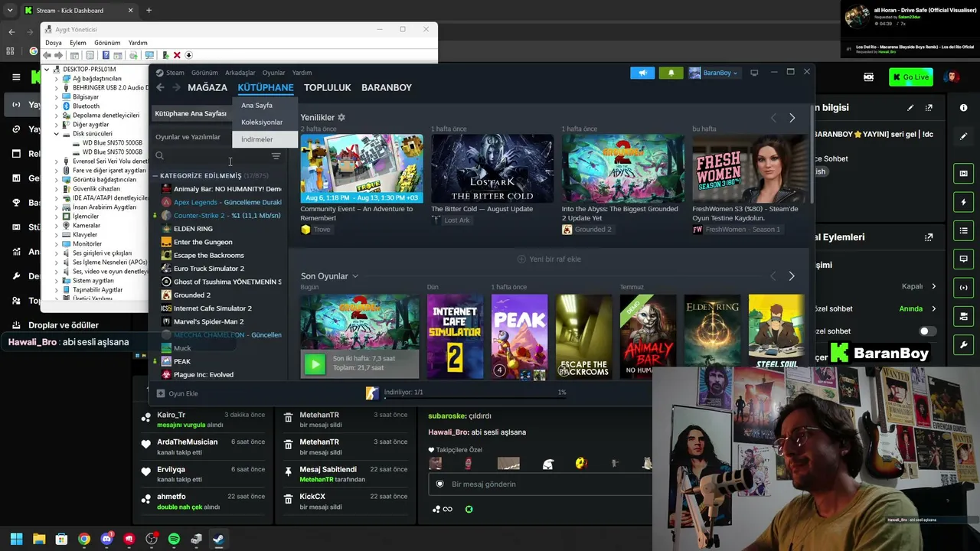Image resolution: width=980 pixels, height=551 pixels.
Task: Toggle the özel sohbet switch
Action: pos(927,331)
